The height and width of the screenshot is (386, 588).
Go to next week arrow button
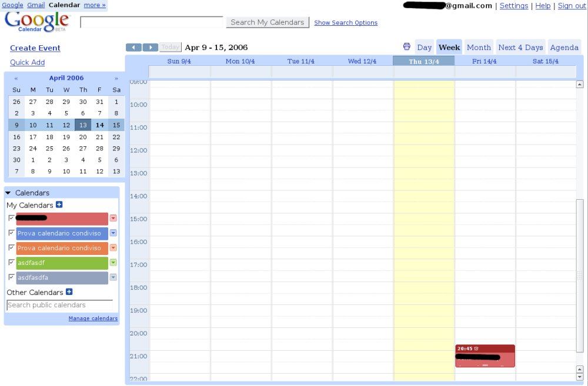pyautogui.click(x=151, y=48)
